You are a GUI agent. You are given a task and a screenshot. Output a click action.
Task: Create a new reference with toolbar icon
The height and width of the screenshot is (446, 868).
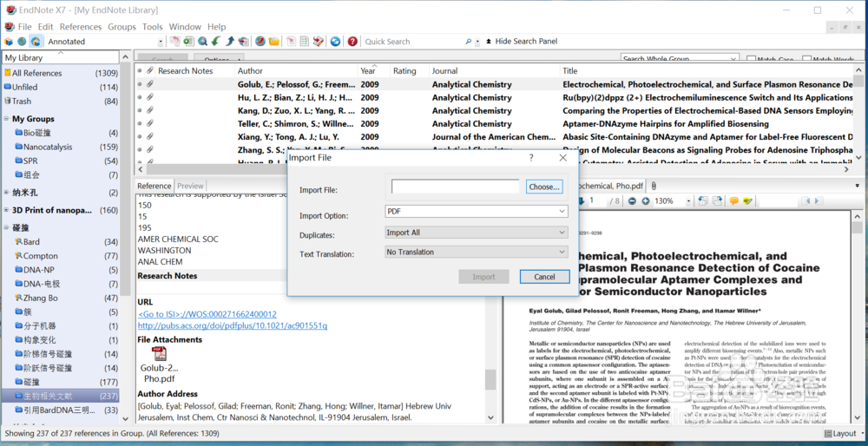point(188,42)
